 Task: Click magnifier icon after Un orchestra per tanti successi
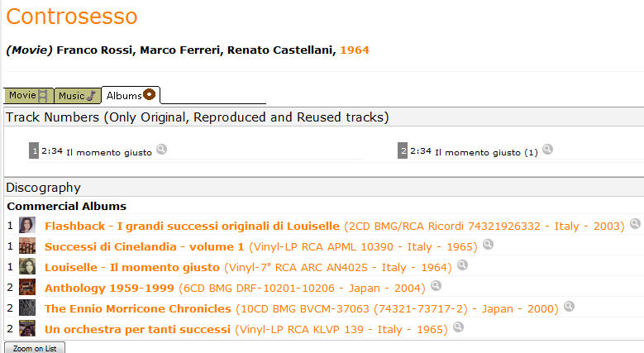[458, 327]
